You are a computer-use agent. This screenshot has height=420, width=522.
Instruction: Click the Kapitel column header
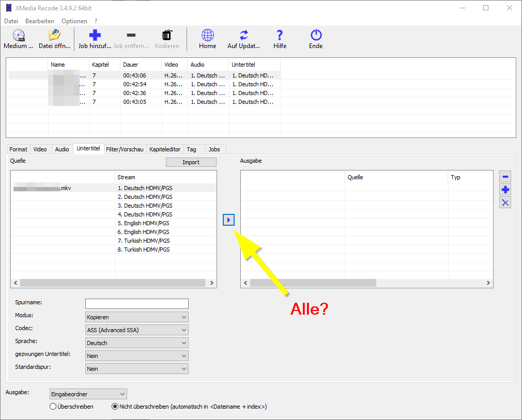[104, 65]
